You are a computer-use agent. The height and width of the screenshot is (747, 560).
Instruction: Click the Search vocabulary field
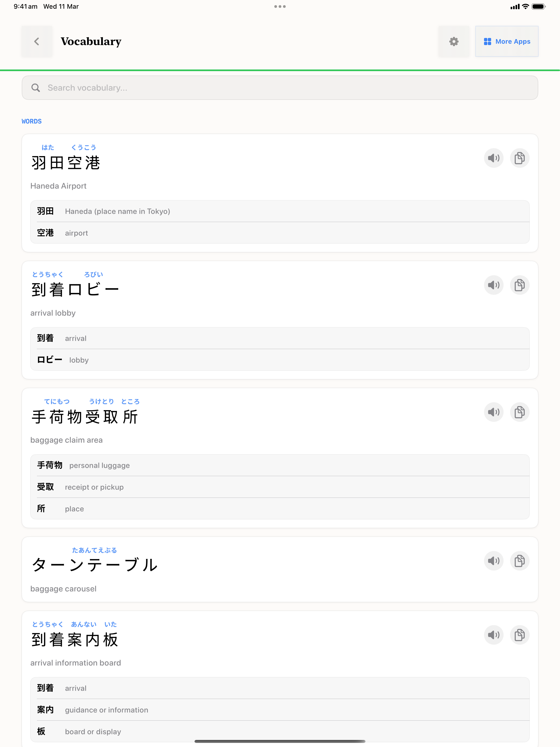pos(280,88)
